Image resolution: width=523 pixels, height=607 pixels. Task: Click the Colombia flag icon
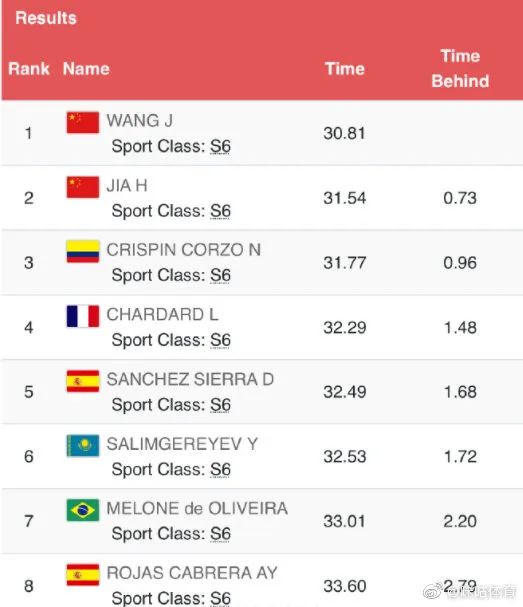point(82,251)
